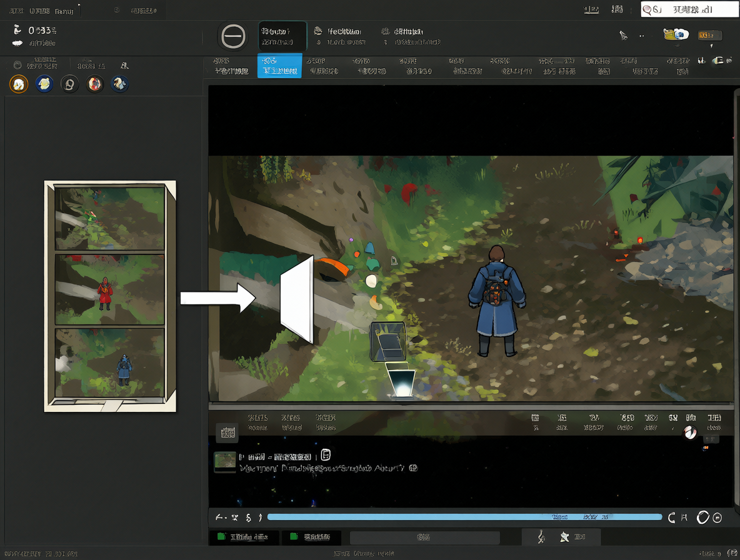Select the highlighted blue tab
The width and height of the screenshot is (740, 560).
tap(279, 66)
